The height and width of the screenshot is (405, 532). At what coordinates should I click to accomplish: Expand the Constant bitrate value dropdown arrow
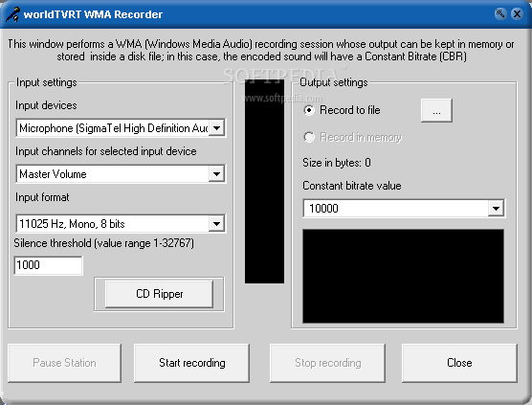(496, 208)
